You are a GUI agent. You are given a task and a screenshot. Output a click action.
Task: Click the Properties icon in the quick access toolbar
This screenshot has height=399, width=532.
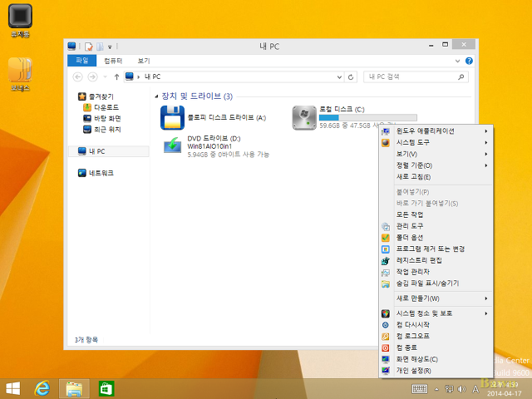pos(89,47)
